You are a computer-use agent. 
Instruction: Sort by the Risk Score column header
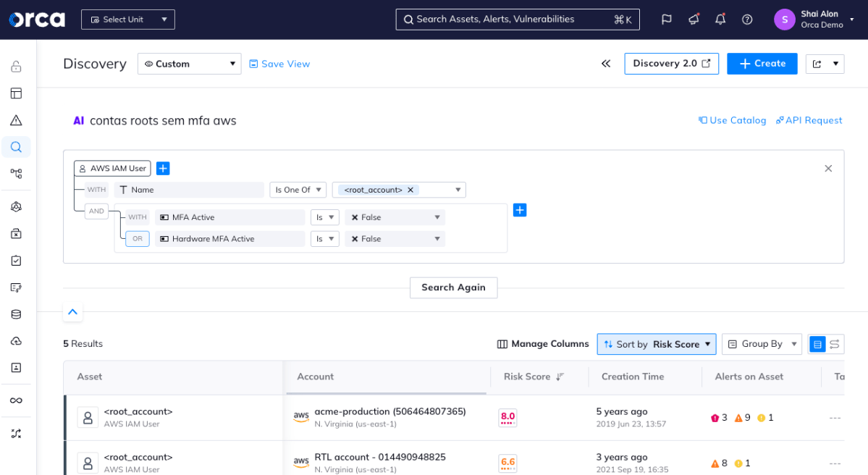pos(534,377)
